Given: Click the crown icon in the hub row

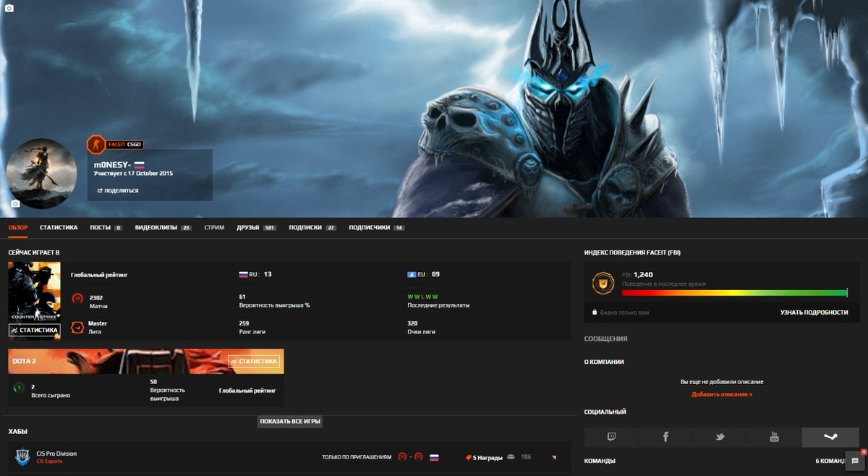Looking at the screenshot, I should (555, 457).
